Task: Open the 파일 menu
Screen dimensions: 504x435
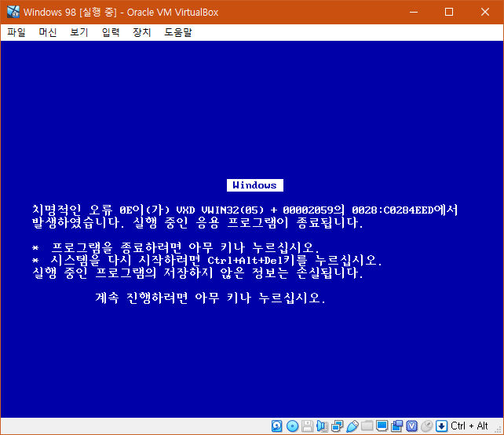Action: click(16, 32)
